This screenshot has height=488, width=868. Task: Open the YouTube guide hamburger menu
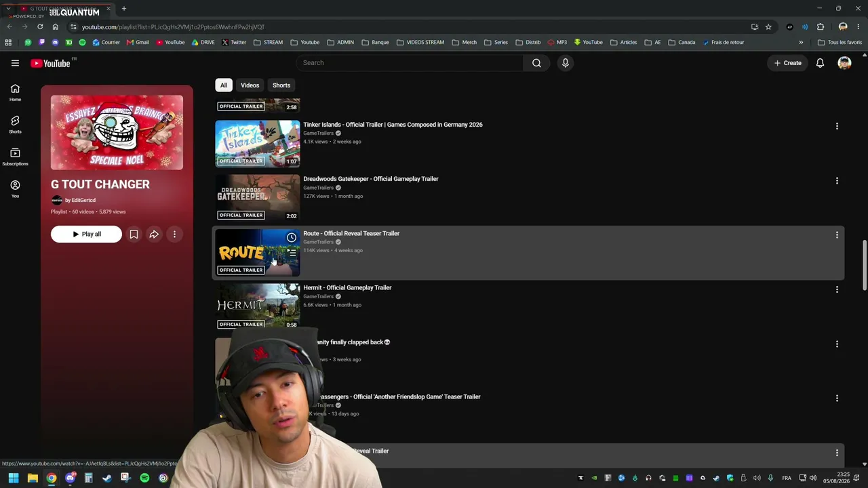(15, 63)
